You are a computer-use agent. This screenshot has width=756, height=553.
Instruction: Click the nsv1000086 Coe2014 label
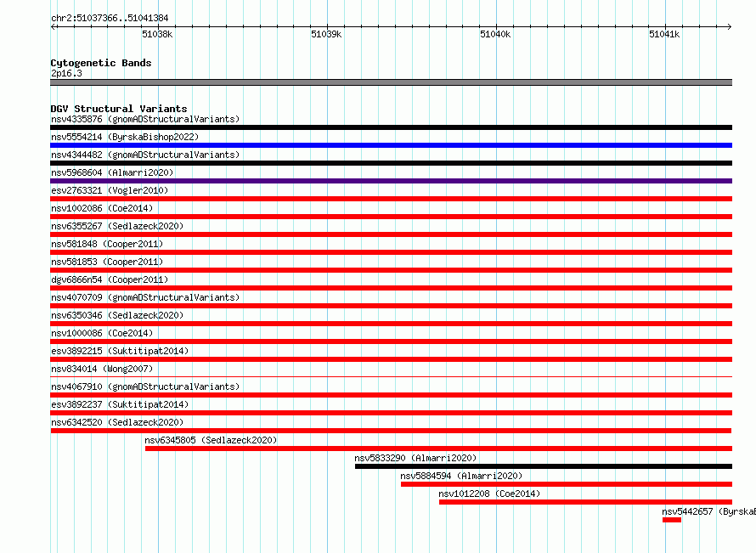pyautogui.click(x=102, y=333)
